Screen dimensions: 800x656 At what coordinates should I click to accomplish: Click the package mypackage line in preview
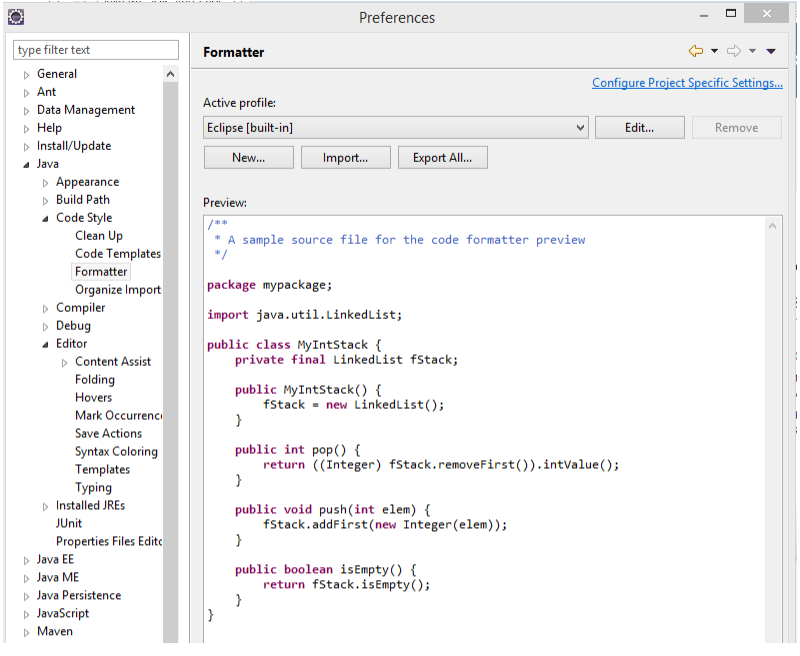(269, 285)
